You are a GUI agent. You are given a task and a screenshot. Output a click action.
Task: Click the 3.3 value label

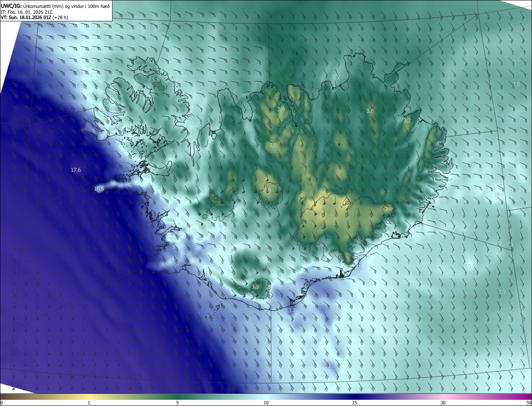[255, 287]
